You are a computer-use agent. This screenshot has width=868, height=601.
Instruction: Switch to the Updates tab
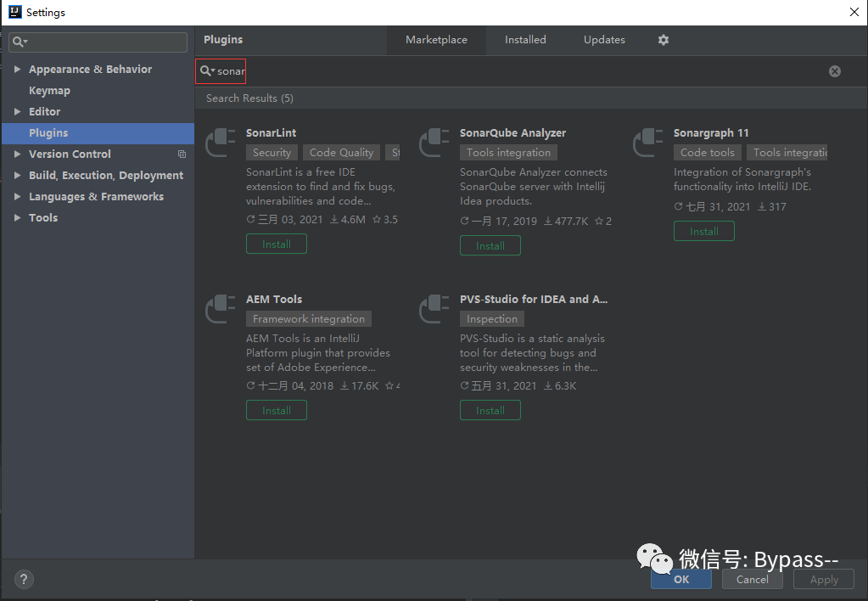[x=604, y=40]
